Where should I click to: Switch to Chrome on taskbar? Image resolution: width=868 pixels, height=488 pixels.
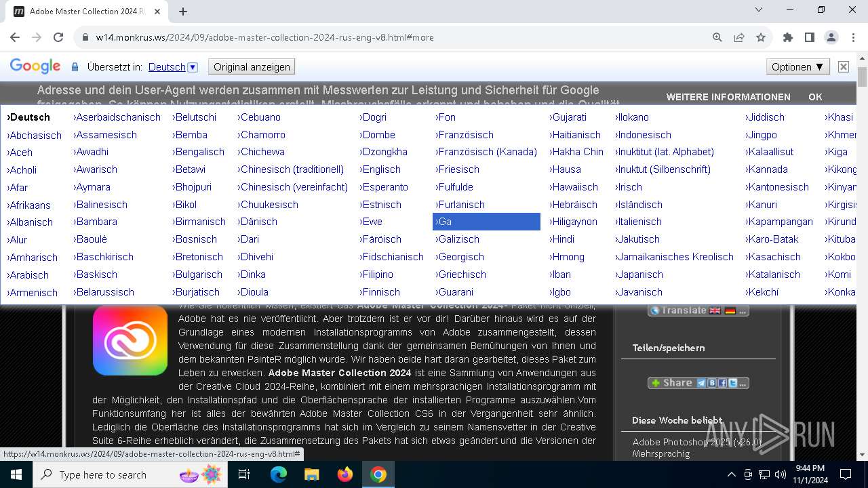click(x=378, y=474)
